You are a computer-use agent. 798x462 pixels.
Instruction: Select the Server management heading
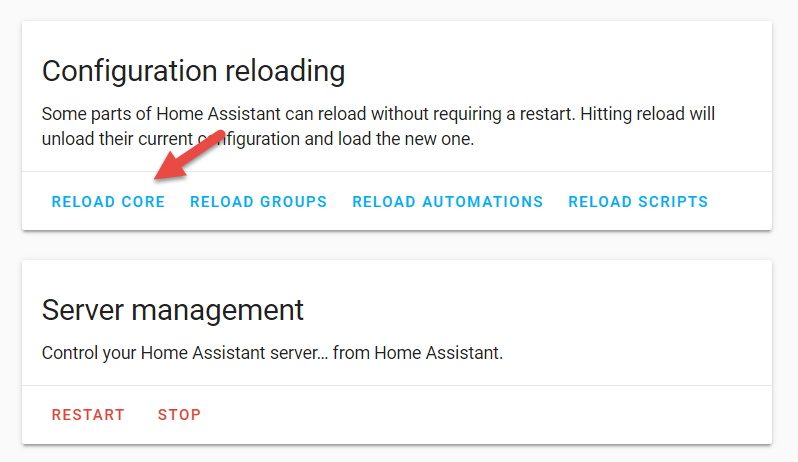173,309
